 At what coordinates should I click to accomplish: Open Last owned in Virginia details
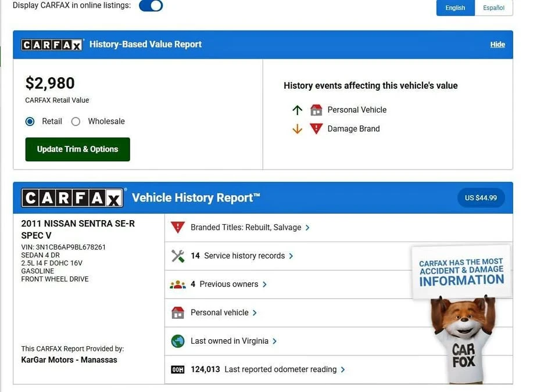pos(230,341)
